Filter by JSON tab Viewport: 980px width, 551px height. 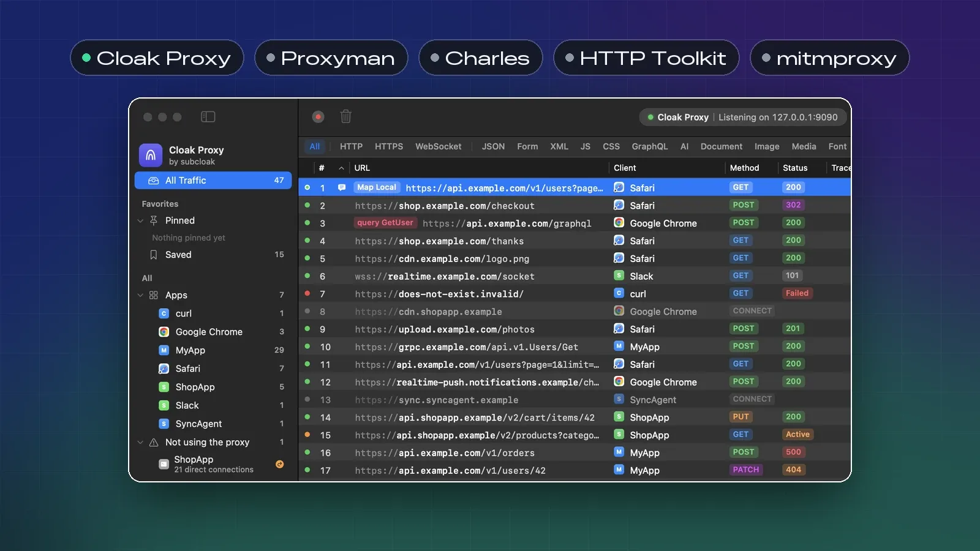[493, 146]
